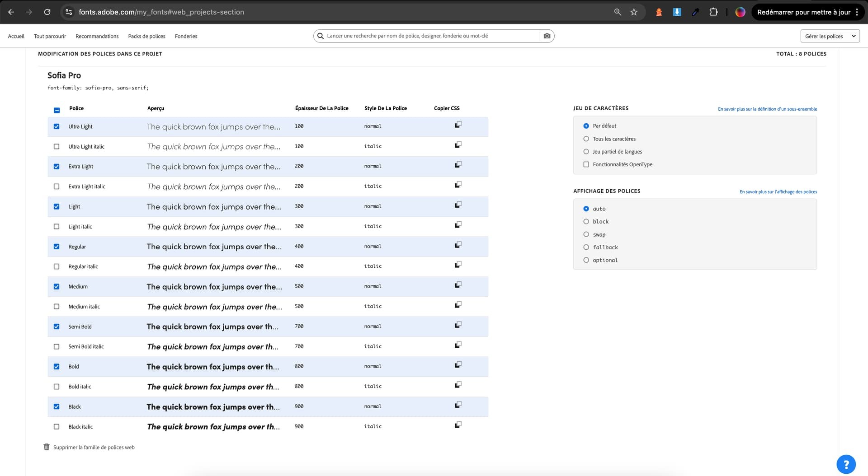Open Packs de polices nav item
This screenshot has width=868, height=476.
(x=146, y=36)
